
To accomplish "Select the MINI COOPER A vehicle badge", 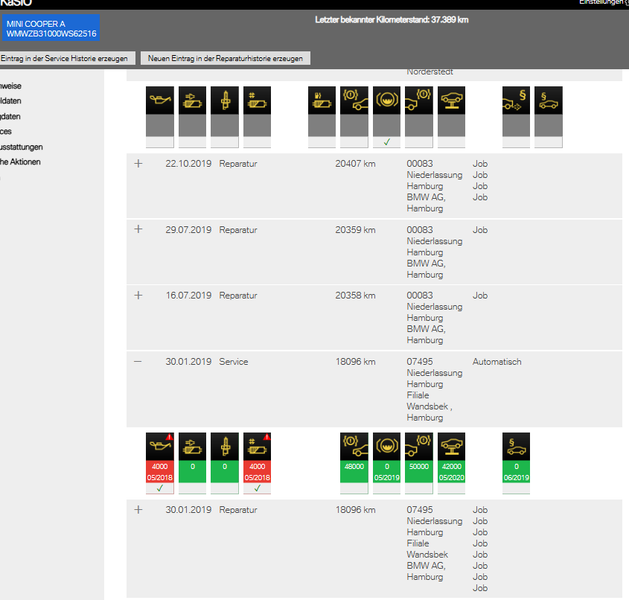I will pyautogui.click(x=51, y=28).
